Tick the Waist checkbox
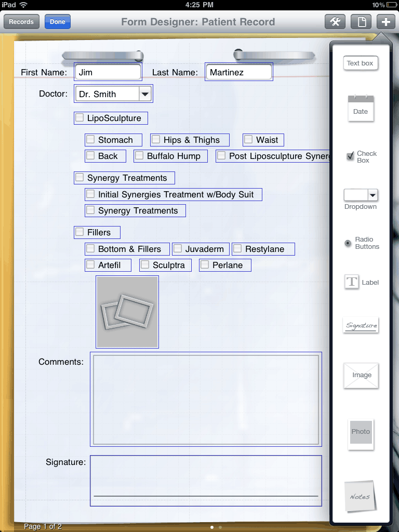Screen dimensions: 399x532 (248, 139)
